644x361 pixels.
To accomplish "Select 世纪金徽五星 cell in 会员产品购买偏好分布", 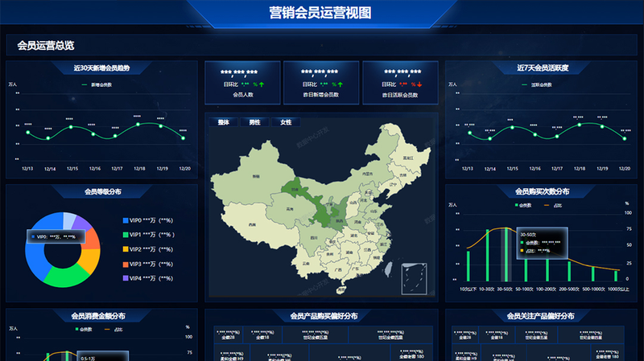I will (316, 334).
